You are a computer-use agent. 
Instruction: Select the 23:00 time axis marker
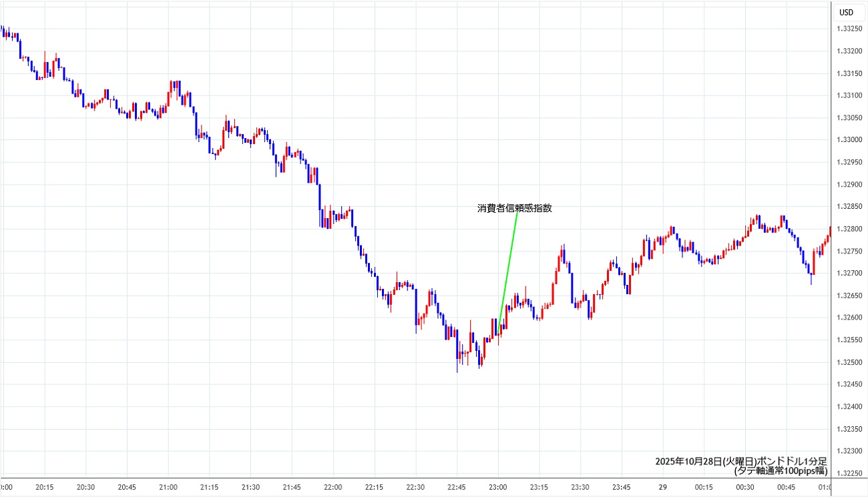(x=498, y=487)
